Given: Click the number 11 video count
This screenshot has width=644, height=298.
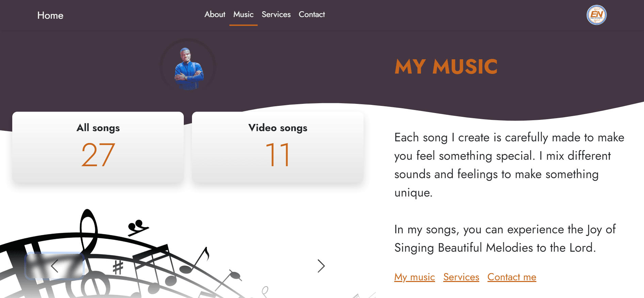Looking at the screenshot, I should 278,155.
